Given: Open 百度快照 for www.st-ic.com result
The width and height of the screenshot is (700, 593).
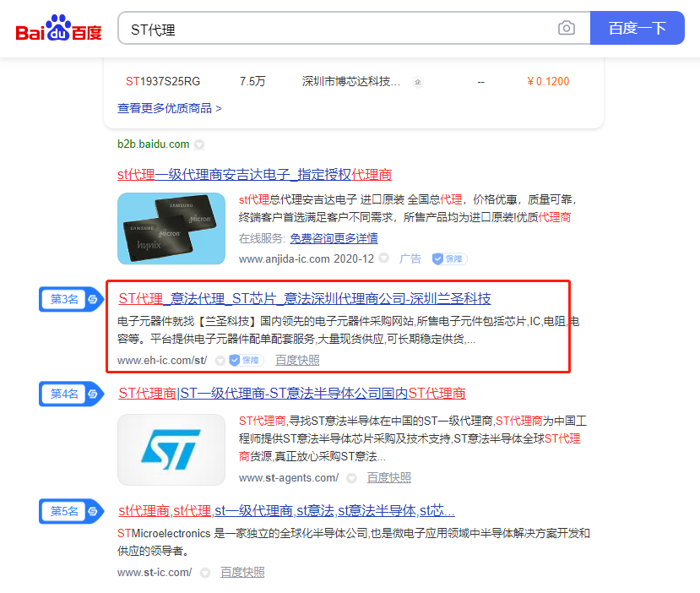Looking at the screenshot, I should coord(242,573).
